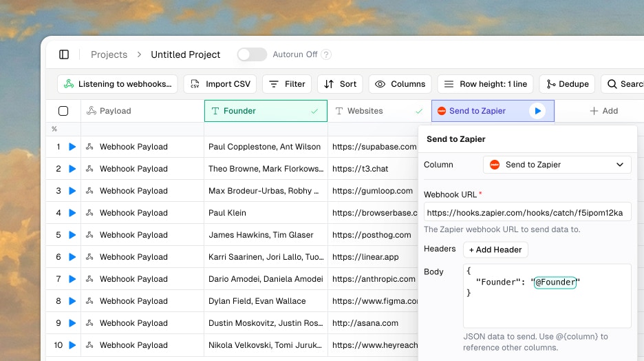This screenshot has height=361, width=644.
Task: Change Row height: 1 line setting
Action: click(485, 84)
